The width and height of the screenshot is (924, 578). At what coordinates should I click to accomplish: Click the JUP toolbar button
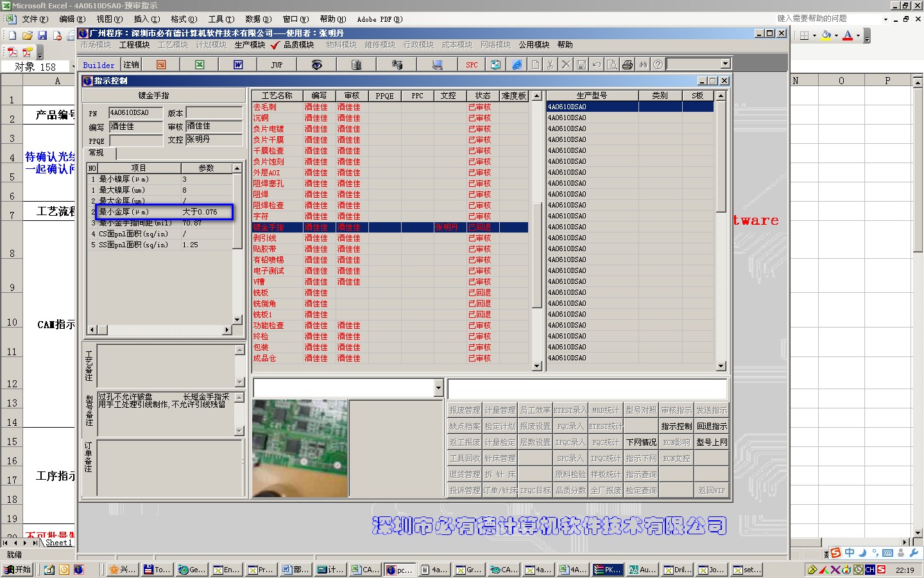pyautogui.click(x=277, y=65)
